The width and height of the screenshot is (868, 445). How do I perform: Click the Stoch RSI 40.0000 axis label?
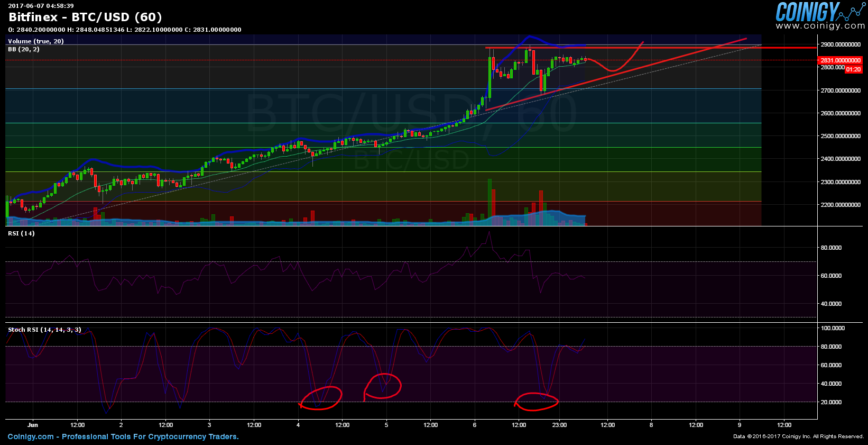point(831,384)
